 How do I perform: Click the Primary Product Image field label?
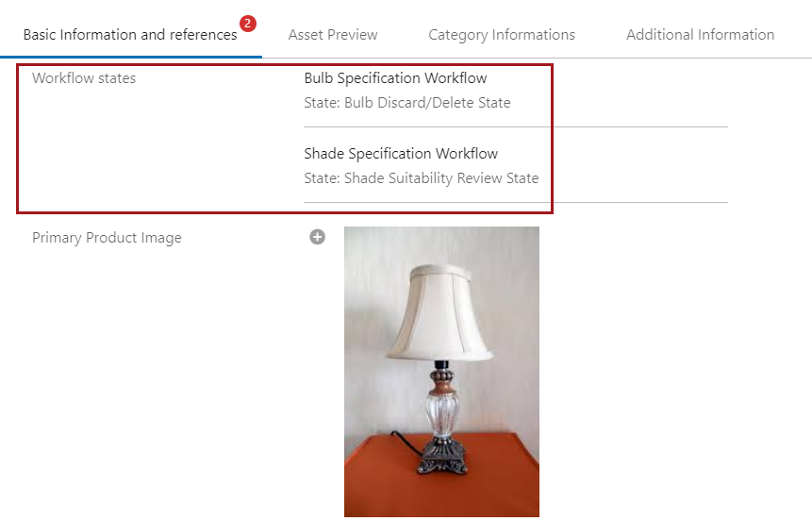click(x=107, y=238)
